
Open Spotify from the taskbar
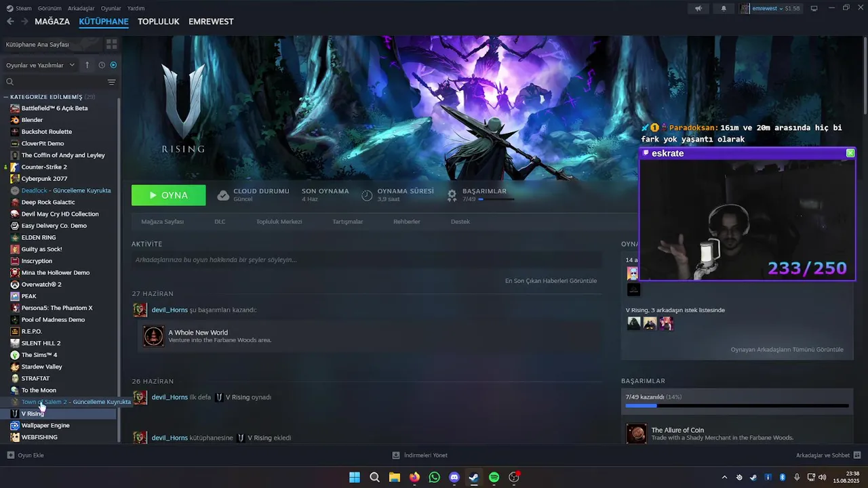494,477
